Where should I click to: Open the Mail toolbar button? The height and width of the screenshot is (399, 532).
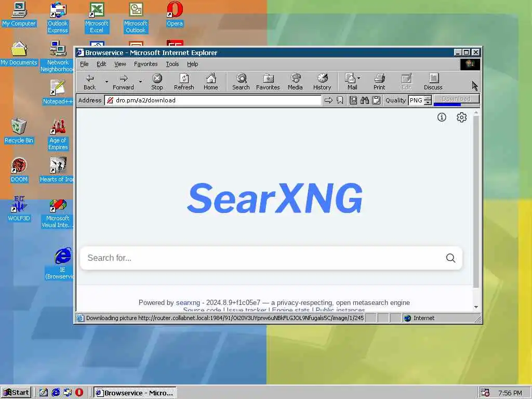tap(351, 82)
